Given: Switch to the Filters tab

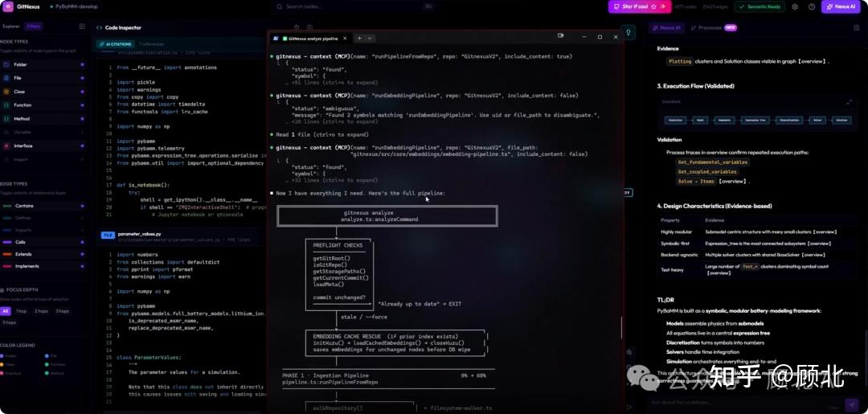Looking at the screenshot, I should pos(33,26).
